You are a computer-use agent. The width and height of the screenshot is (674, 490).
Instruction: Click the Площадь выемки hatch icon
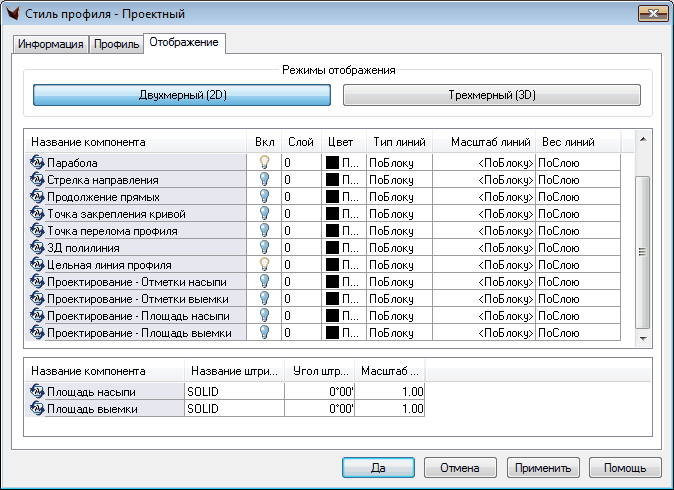(37, 409)
